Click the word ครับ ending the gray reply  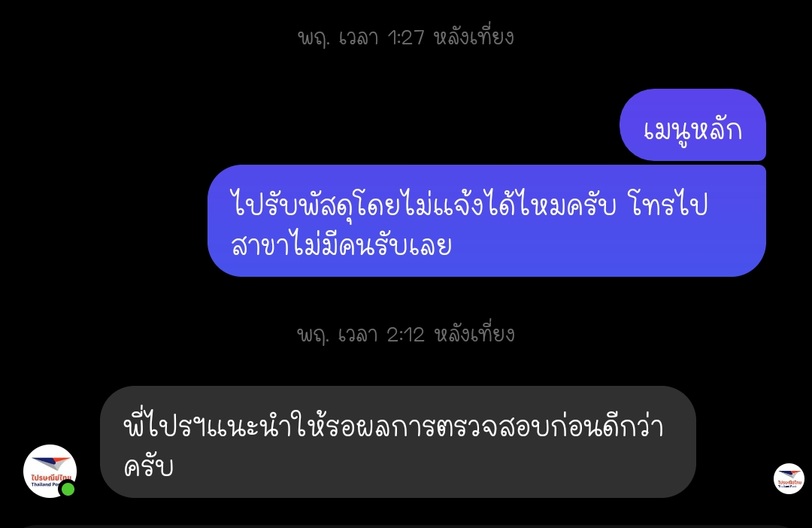coord(148,467)
